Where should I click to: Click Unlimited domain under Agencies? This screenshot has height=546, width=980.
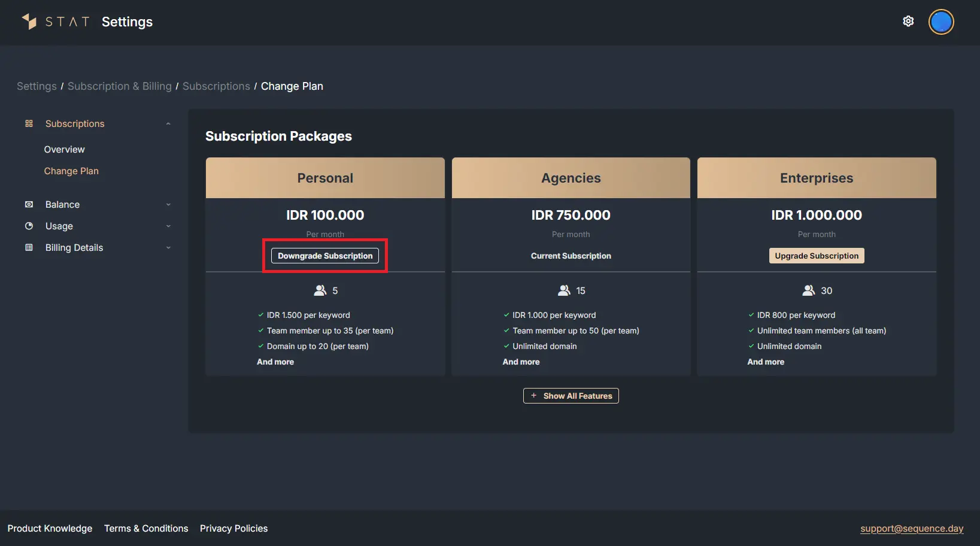(545, 346)
